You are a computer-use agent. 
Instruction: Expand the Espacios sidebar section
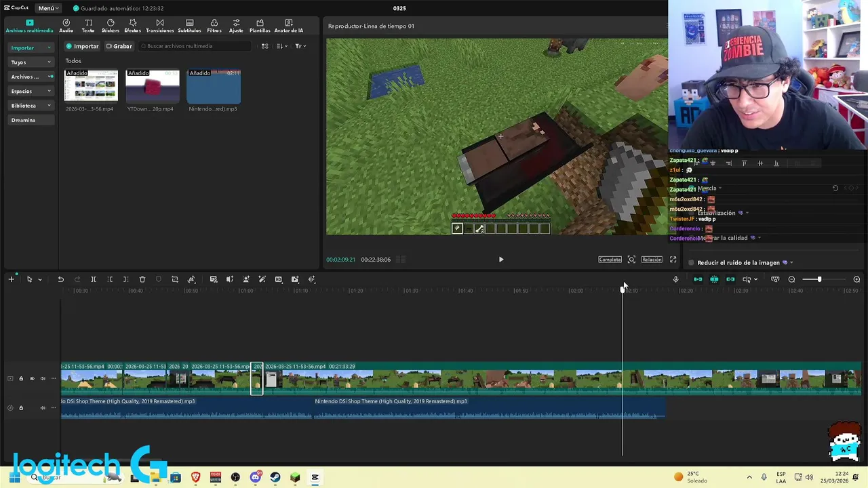[x=31, y=91]
